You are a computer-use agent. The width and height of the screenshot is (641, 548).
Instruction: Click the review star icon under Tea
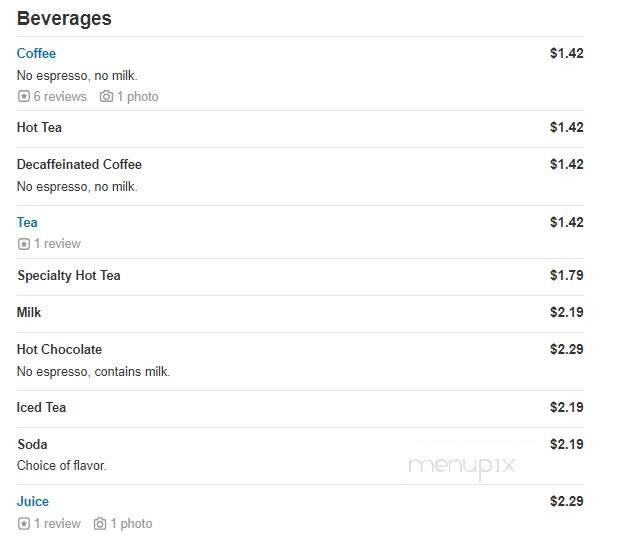(24, 244)
